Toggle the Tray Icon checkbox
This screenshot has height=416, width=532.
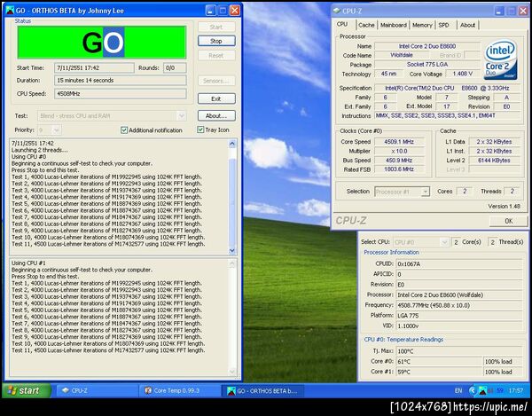pos(200,130)
